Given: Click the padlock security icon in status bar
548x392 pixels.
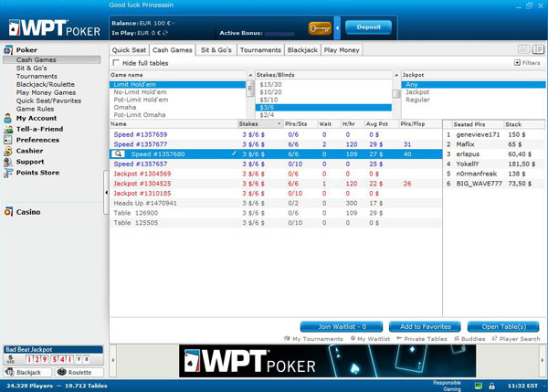Looking at the screenshot, I should click(491, 386).
